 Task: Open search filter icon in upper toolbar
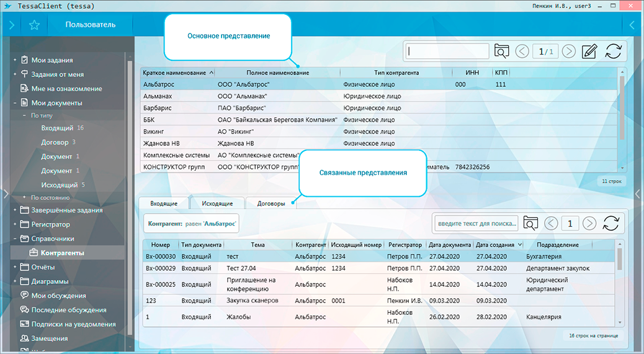[x=501, y=51]
